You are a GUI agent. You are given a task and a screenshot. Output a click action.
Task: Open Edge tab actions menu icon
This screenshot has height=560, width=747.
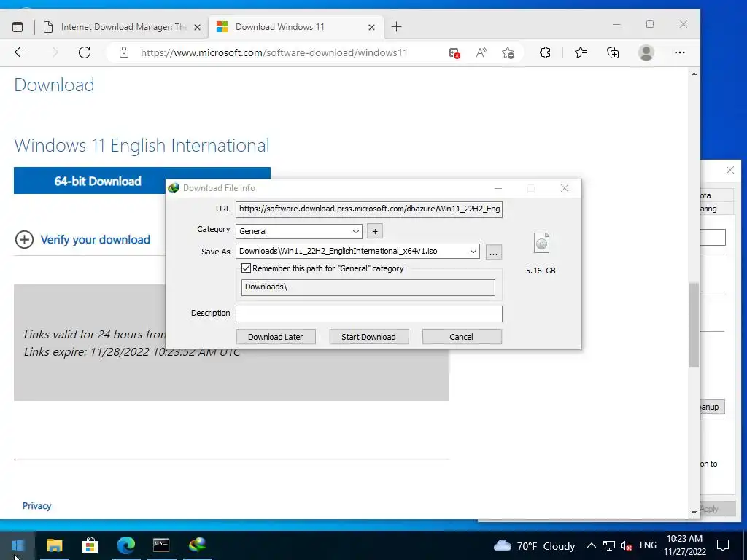pyautogui.click(x=18, y=27)
